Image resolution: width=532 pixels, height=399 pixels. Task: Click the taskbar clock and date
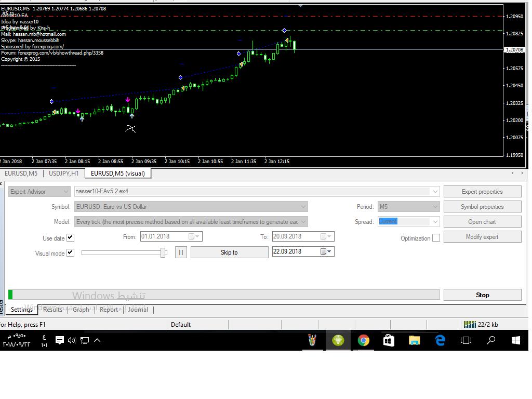tap(17, 340)
